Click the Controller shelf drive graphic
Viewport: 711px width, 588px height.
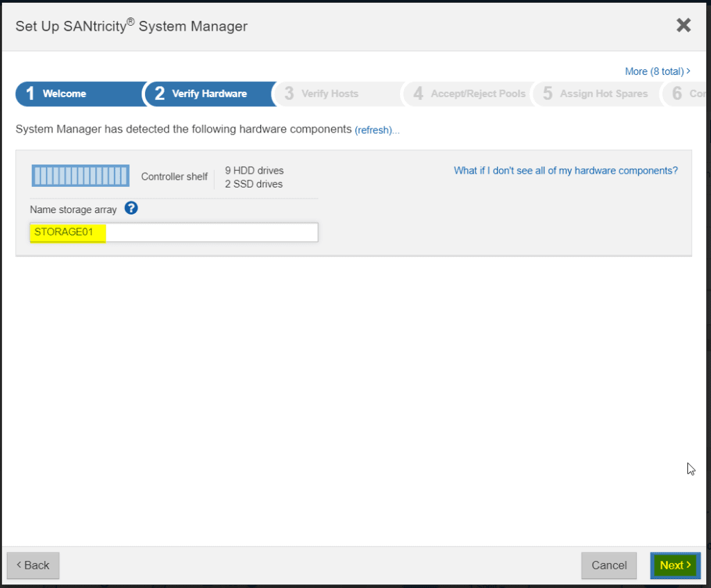(80, 175)
